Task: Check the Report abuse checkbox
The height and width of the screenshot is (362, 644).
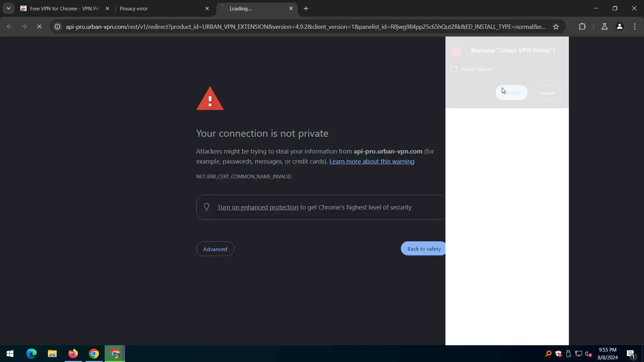Action: 453,69
